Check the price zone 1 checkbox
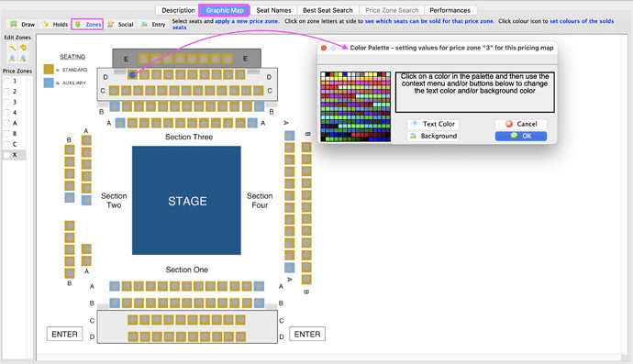This screenshot has height=364, width=633. click(x=6, y=81)
